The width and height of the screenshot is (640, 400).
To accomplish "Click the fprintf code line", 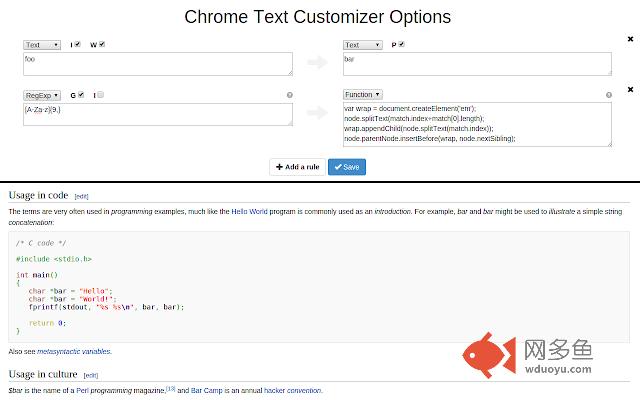I will (x=106, y=307).
